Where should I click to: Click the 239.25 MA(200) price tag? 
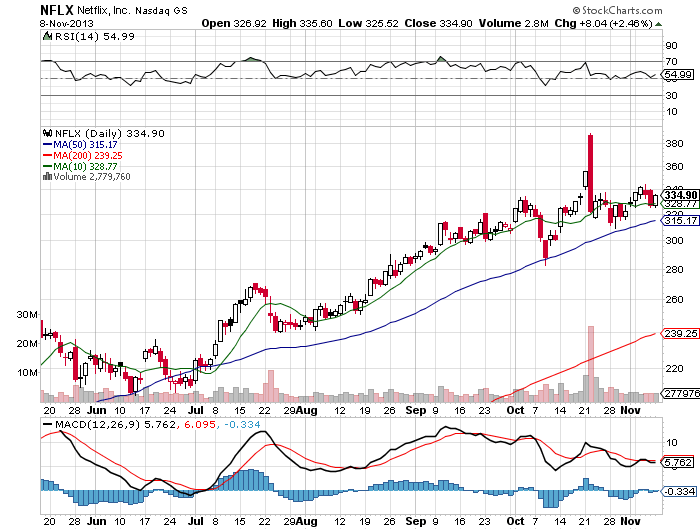tap(680, 334)
